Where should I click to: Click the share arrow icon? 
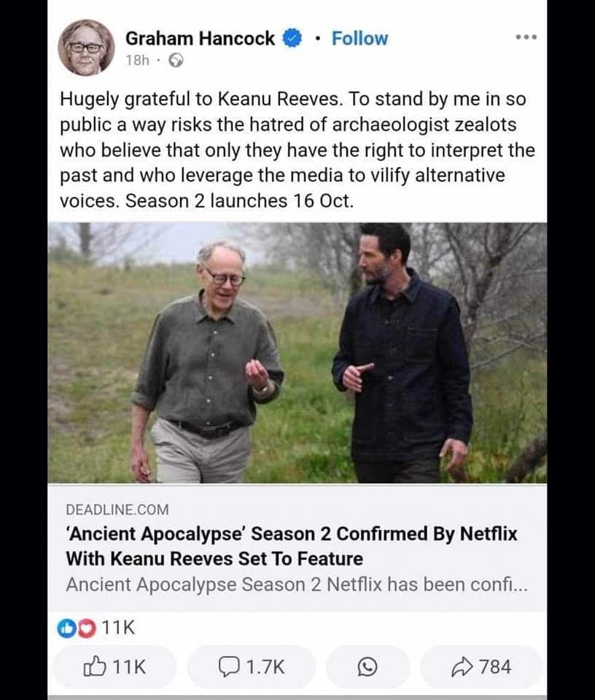coord(464,666)
